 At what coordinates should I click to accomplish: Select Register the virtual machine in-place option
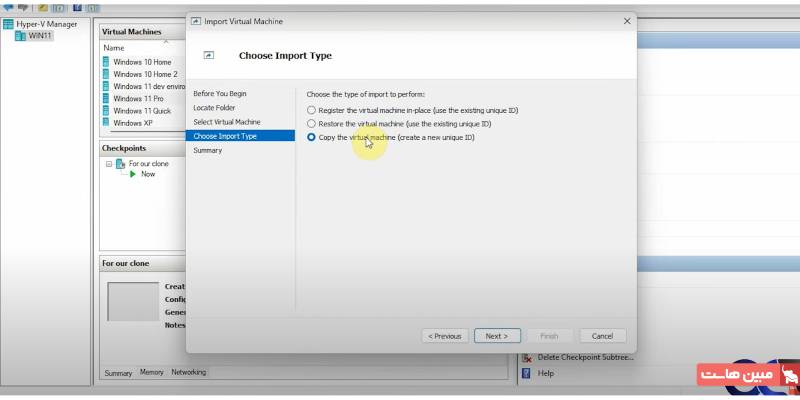[311, 110]
